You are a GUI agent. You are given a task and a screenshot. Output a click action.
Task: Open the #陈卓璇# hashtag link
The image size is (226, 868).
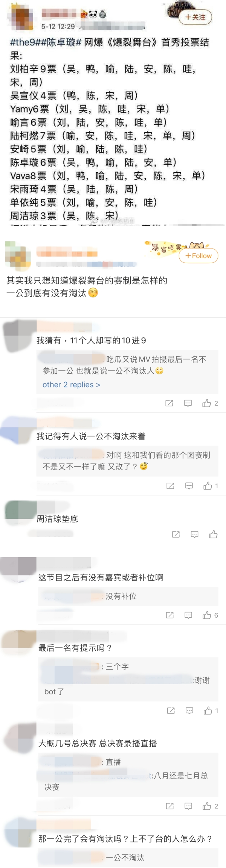pos(60,42)
